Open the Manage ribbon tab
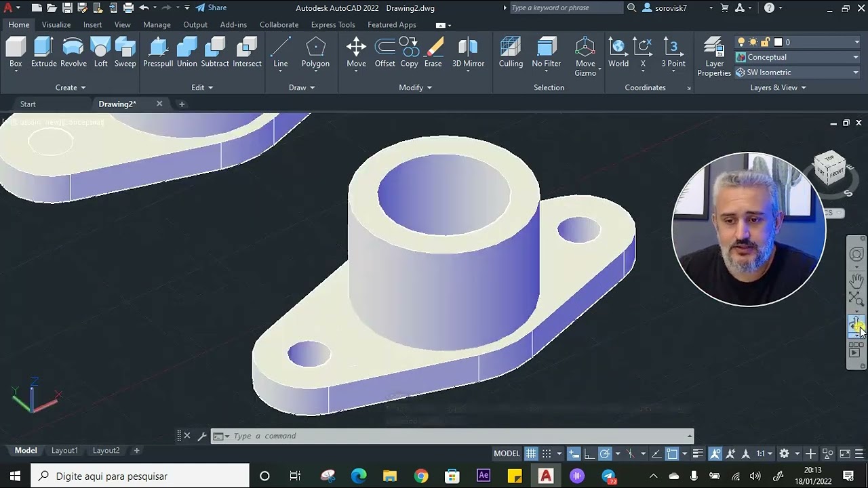This screenshot has width=868, height=488. (x=157, y=24)
